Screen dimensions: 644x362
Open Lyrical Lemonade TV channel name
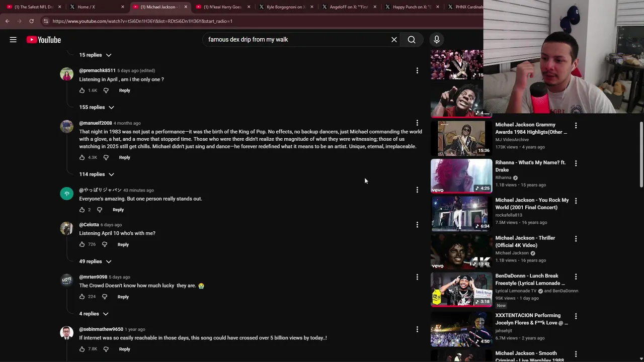click(516, 291)
